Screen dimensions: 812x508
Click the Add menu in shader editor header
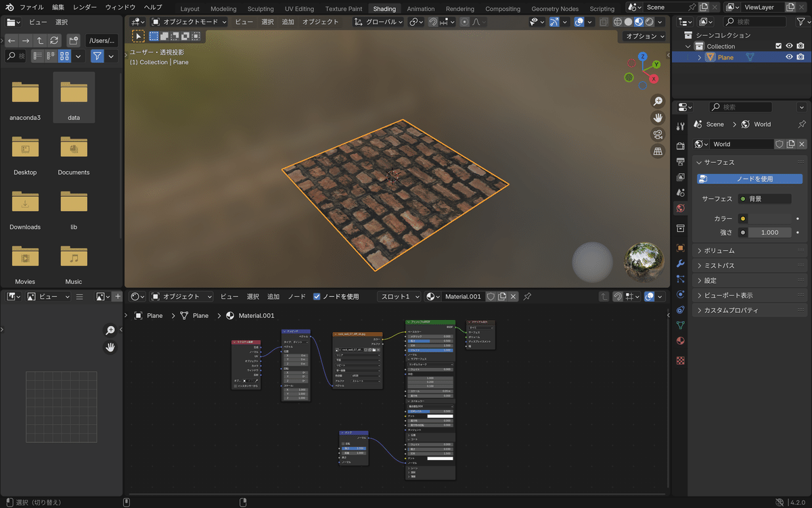click(273, 296)
